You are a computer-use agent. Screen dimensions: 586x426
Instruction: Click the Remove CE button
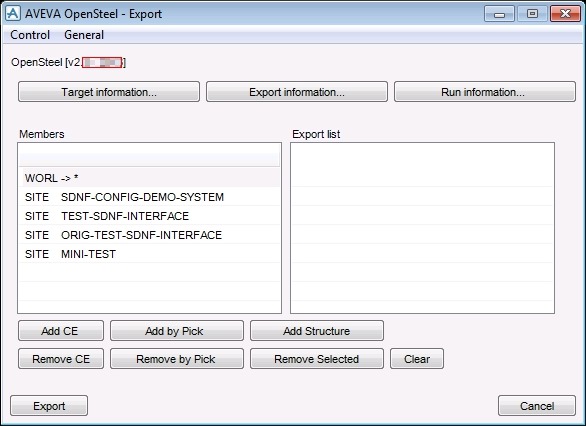coord(61,359)
